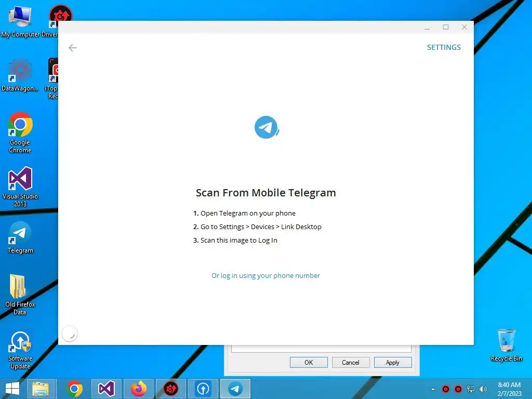Select the DataWagon desktop shortcut
This screenshot has height=399, width=532.
20,75
